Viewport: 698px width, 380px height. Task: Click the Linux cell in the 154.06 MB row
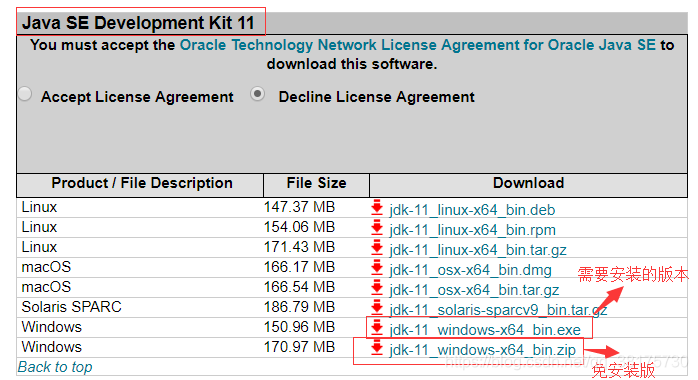[x=39, y=227]
